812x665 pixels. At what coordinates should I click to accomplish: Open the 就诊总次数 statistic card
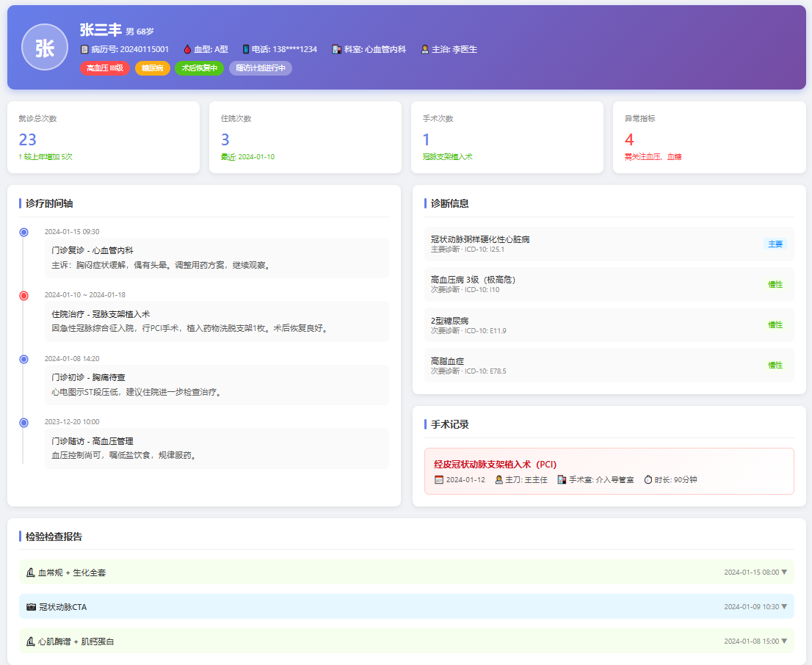[x=104, y=137]
